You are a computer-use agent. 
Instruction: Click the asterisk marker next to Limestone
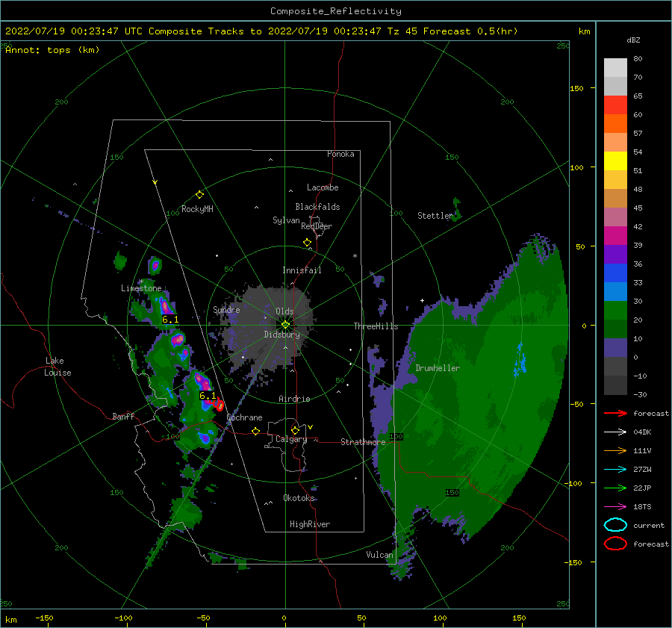141,282
